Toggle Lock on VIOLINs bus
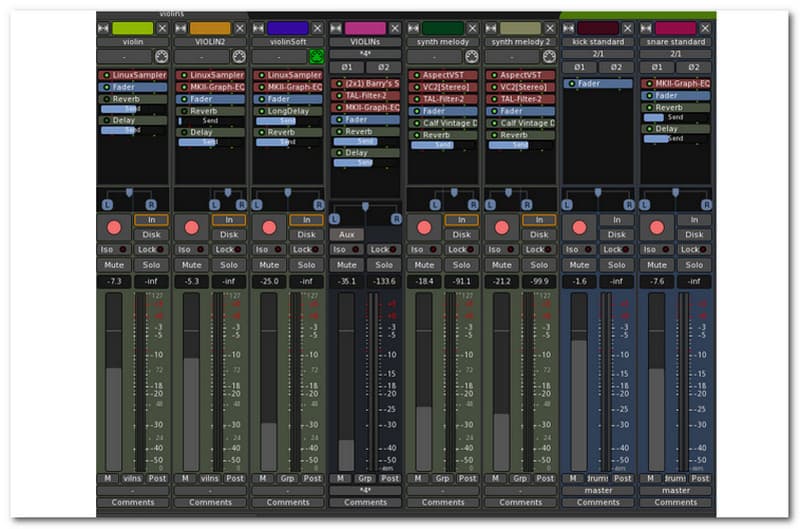Viewport: 800px width, 529px height. [x=384, y=249]
